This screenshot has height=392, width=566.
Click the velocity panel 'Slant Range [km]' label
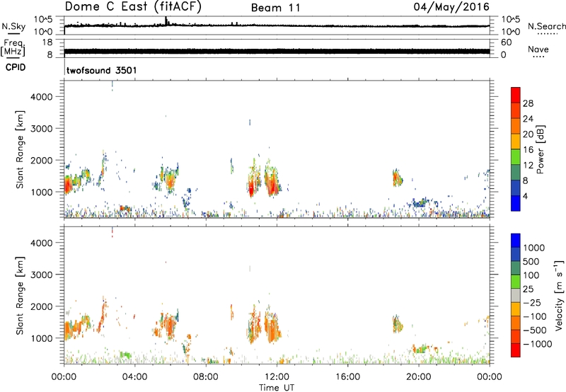(x=20, y=296)
